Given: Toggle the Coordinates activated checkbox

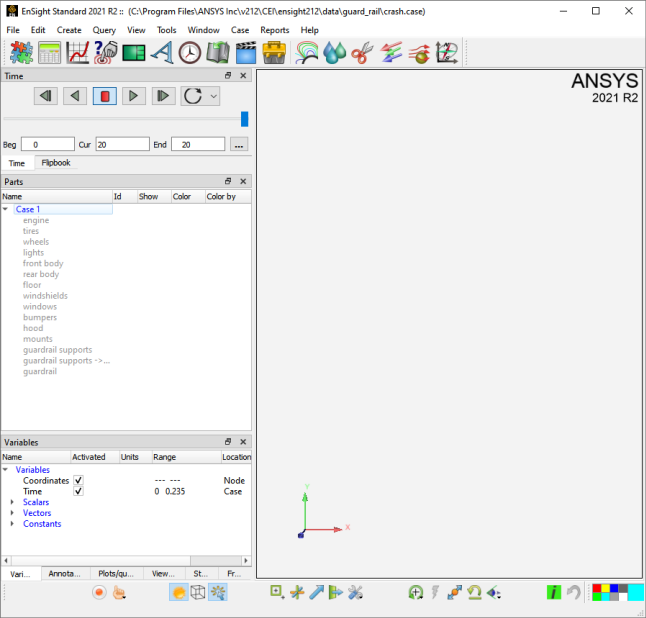Looking at the screenshot, I should pyautogui.click(x=78, y=480).
